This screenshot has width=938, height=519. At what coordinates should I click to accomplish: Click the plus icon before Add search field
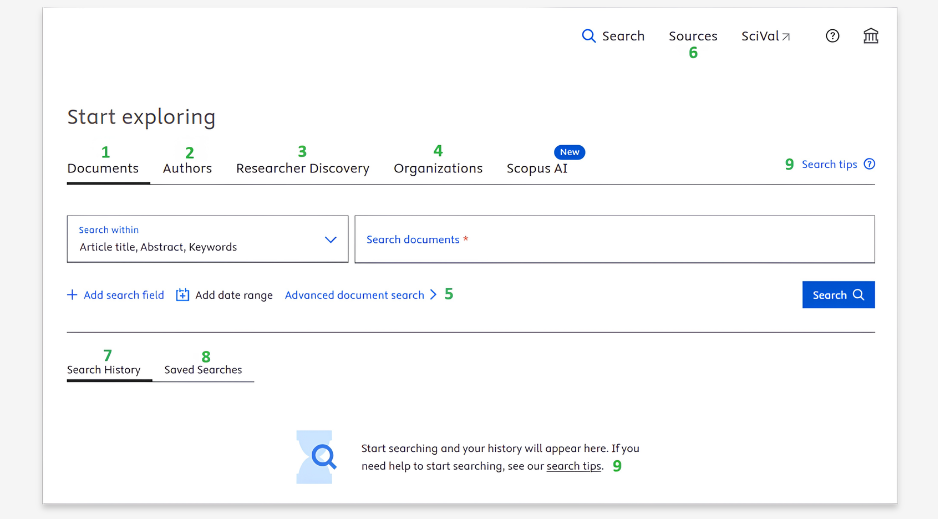pyautogui.click(x=72, y=295)
